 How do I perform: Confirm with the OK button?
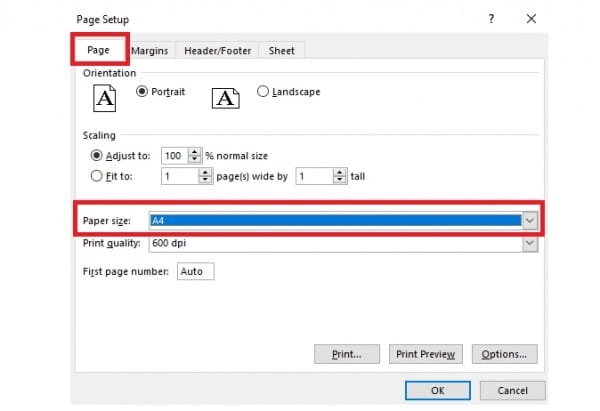438,390
